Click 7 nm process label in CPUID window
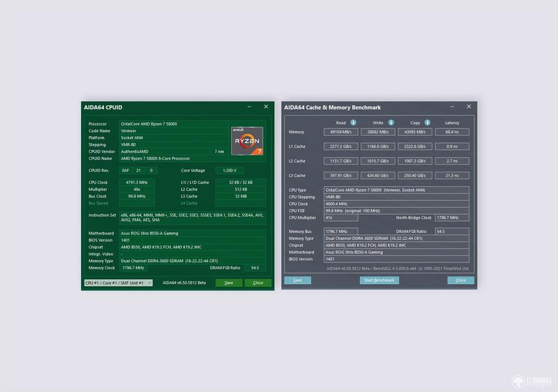Viewport: 558px width, 392px height. 219,151
